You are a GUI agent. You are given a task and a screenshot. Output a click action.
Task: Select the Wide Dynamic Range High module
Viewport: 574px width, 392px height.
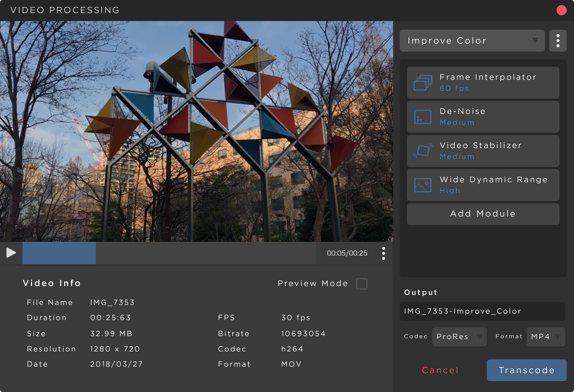(483, 185)
